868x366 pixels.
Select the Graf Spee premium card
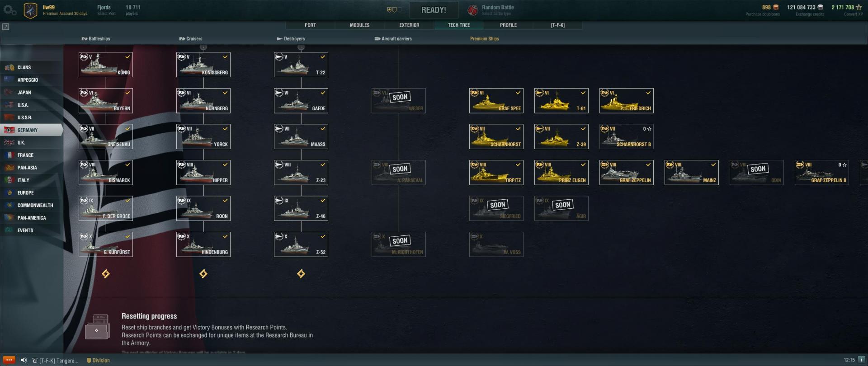pos(496,100)
